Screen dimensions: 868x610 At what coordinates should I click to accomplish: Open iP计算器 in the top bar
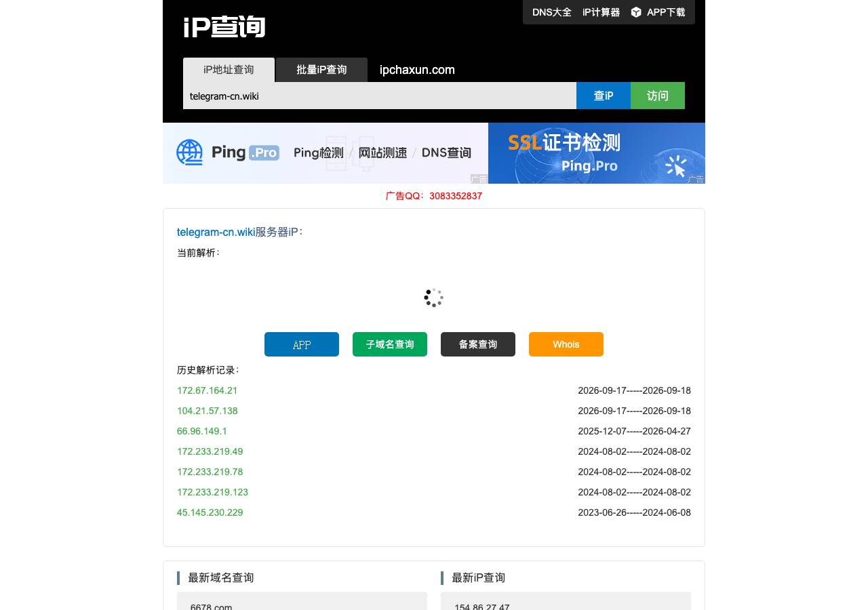point(601,12)
